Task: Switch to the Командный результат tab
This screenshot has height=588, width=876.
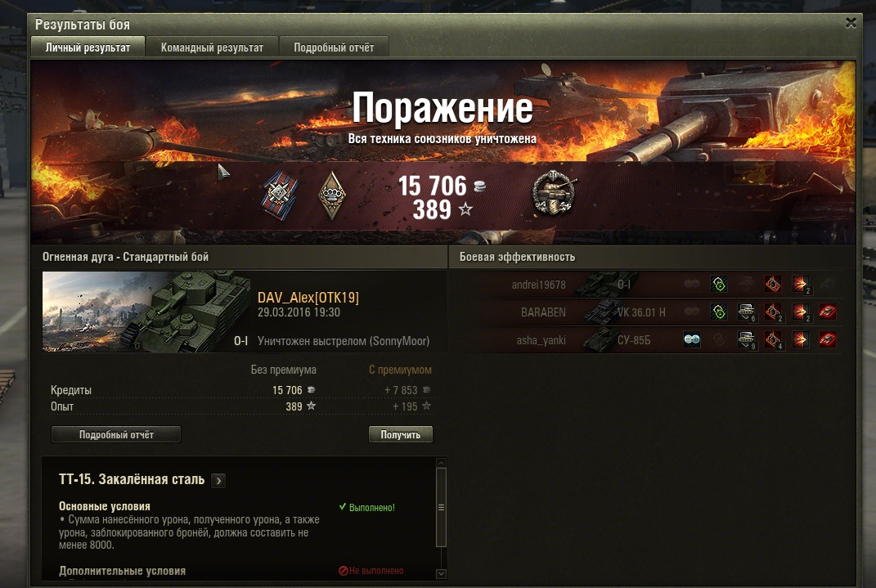Action: pyautogui.click(x=212, y=47)
